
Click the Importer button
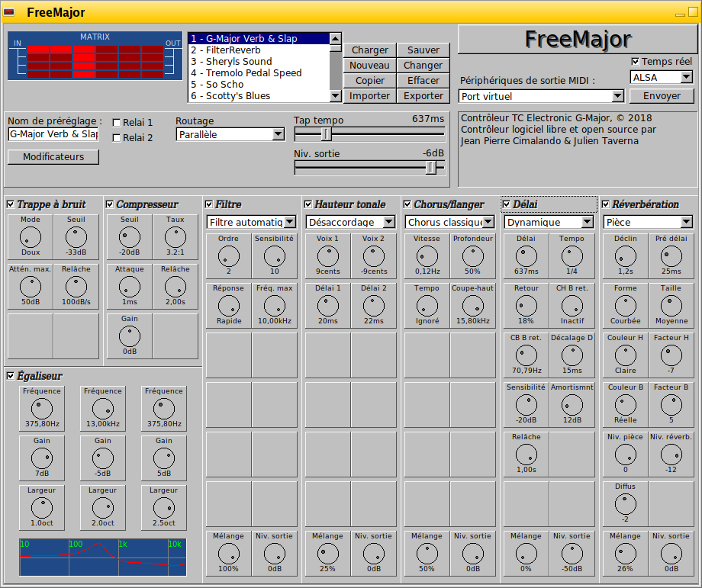370,96
